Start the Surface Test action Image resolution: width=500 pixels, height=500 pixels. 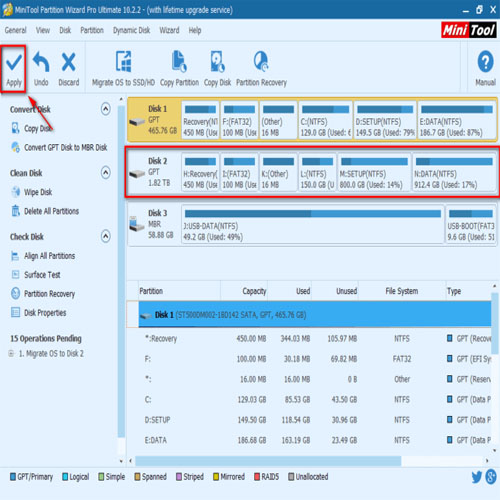click(x=36, y=275)
